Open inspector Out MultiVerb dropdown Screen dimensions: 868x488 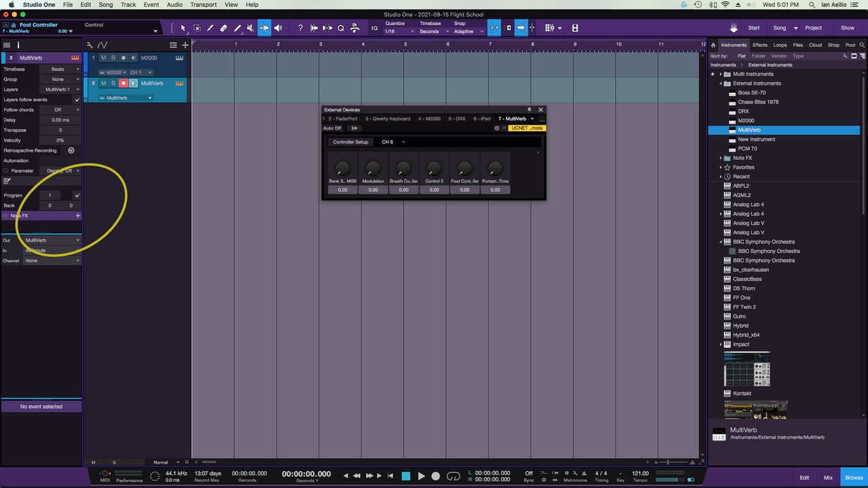coord(52,240)
